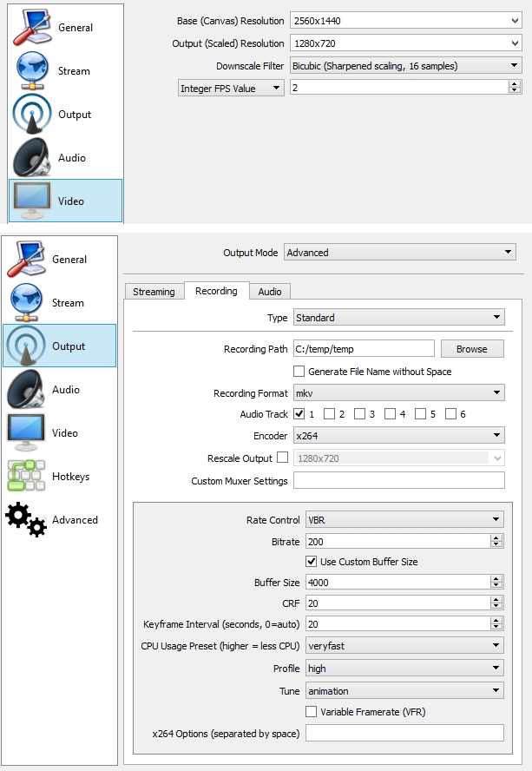Open Stream globe icon in top panel
Viewport: 532px width, 771px height.
[x=32, y=71]
